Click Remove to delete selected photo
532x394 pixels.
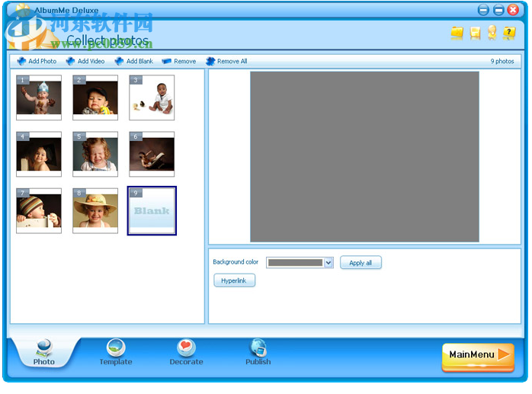point(179,62)
